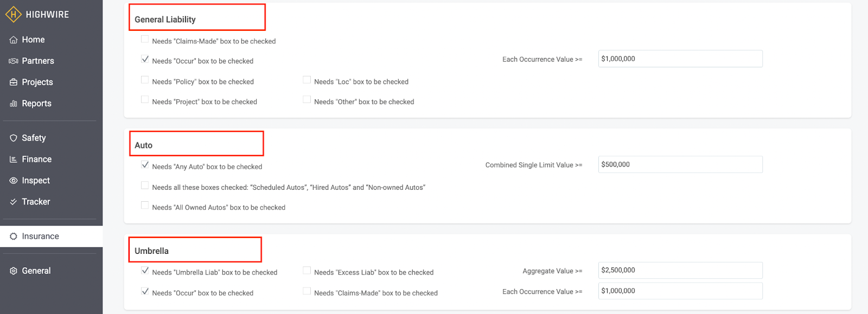Check the "Project" box requirement
Viewport: 868px width, 314px height.
[x=145, y=100]
